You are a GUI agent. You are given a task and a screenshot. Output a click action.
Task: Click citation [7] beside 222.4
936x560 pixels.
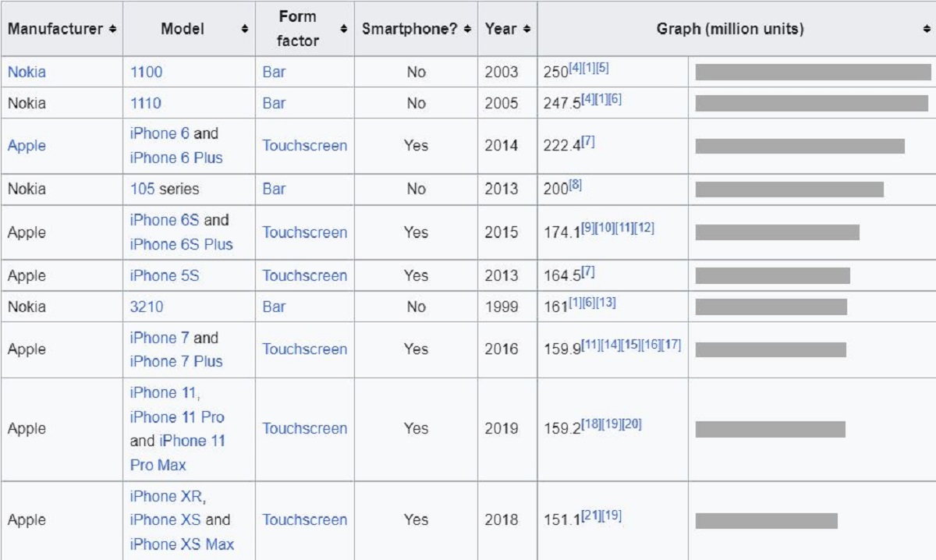coord(587,141)
